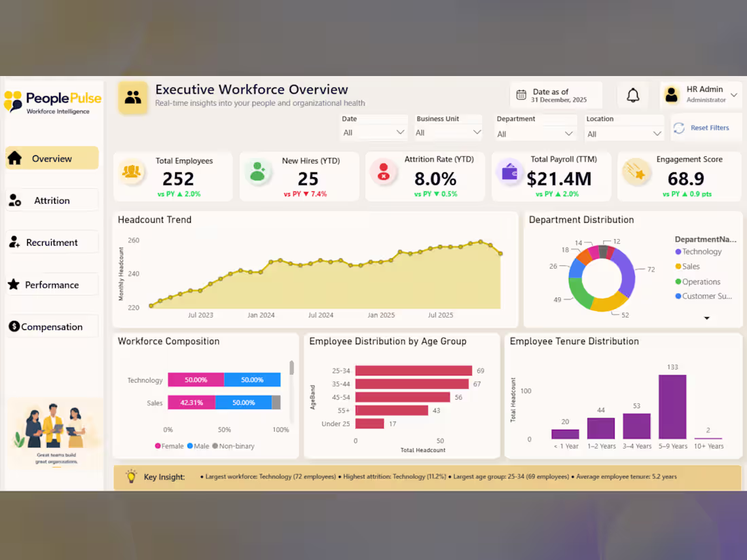Expand the Location filter dropdown
747x560 pixels.
click(624, 134)
